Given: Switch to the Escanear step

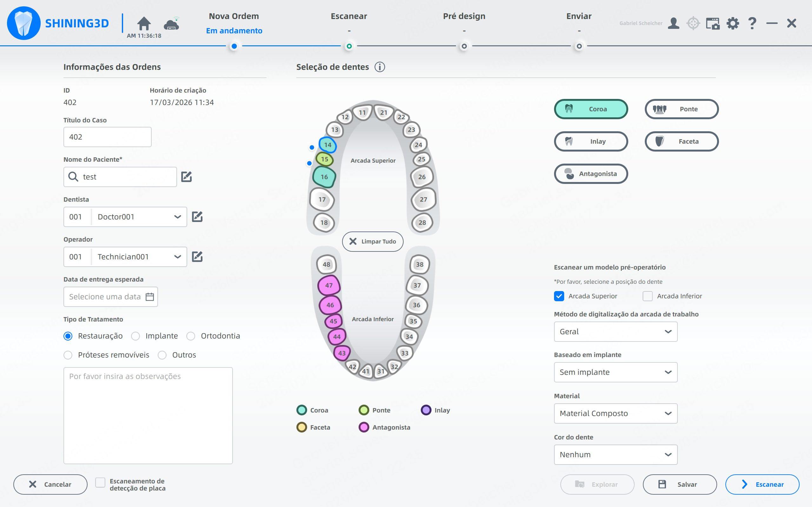Looking at the screenshot, I should click(x=349, y=16).
